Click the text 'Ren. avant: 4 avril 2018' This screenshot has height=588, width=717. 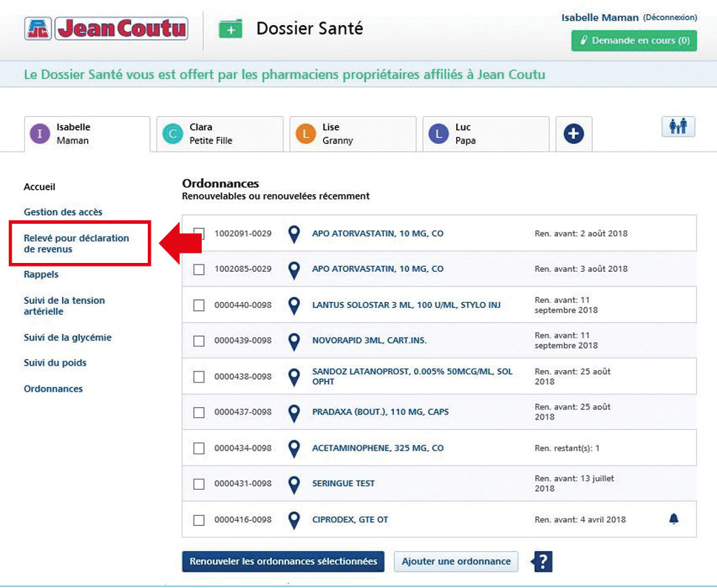pyautogui.click(x=580, y=520)
